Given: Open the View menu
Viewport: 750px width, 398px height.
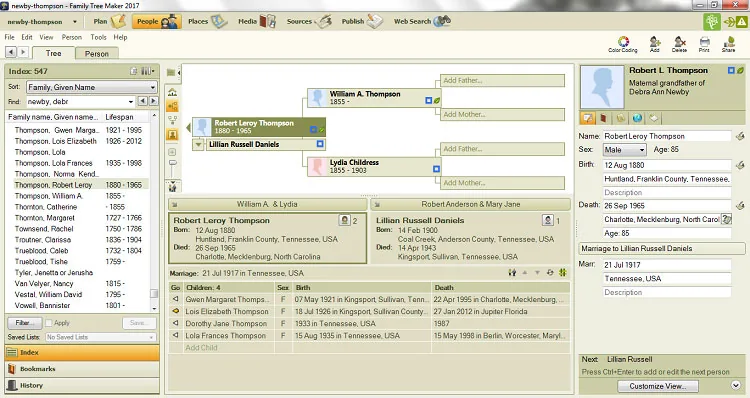Looking at the screenshot, I should (46, 37).
